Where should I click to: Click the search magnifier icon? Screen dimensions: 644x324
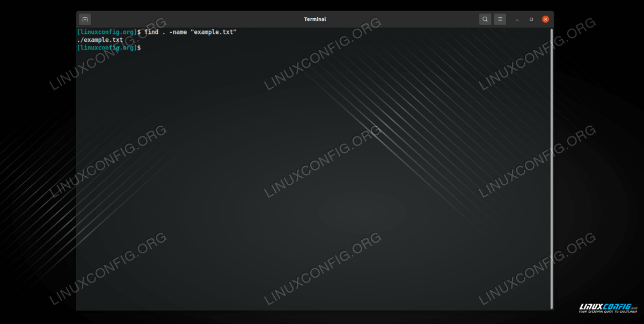tap(485, 19)
